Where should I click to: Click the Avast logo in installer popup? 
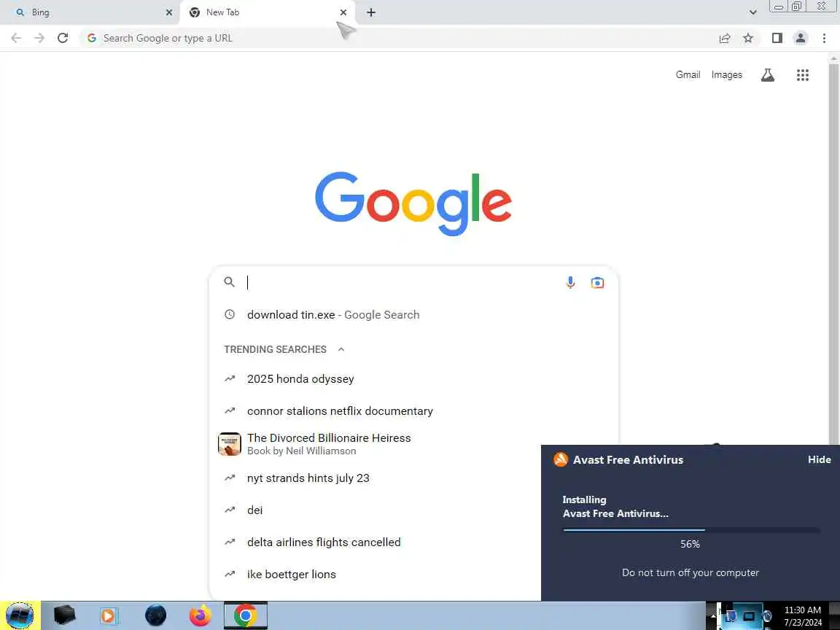tap(560, 459)
